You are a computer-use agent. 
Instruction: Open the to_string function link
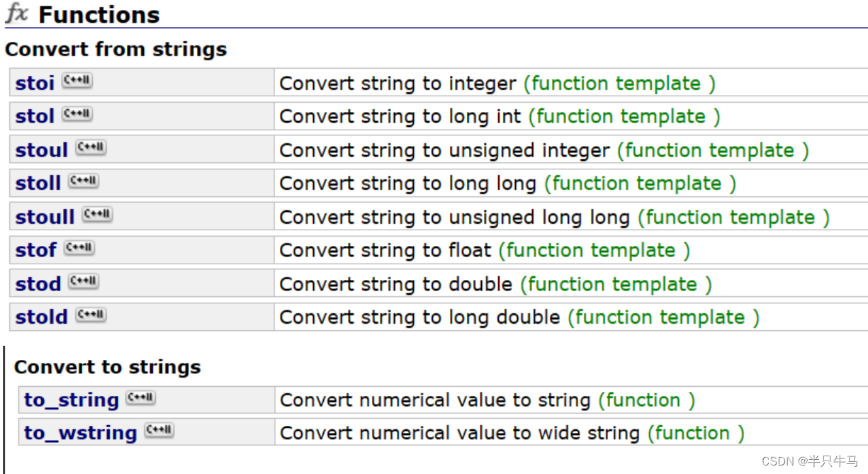coord(72,400)
